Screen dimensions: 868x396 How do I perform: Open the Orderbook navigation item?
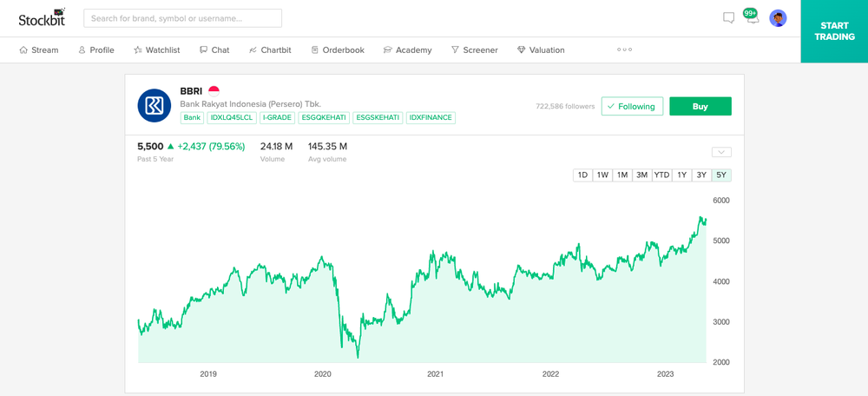click(338, 49)
